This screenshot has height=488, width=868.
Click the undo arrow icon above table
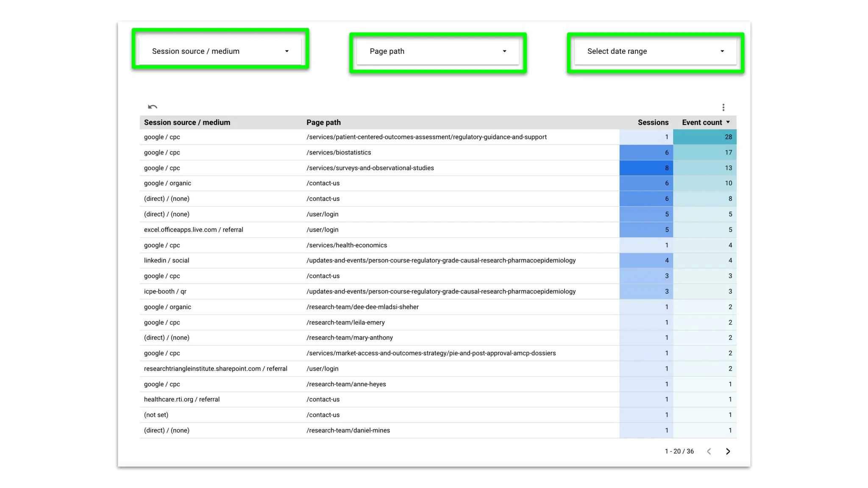[153, 107]
